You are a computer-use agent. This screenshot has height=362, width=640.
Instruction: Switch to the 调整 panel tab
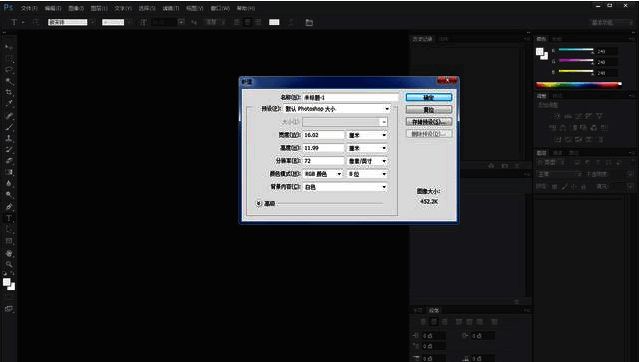click(542, 96)
